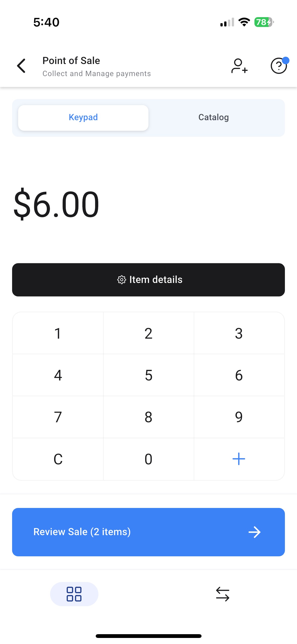This screenshot has width=297, height=644.
Task: Tap the add customer icon
Action: coord(239,66)
